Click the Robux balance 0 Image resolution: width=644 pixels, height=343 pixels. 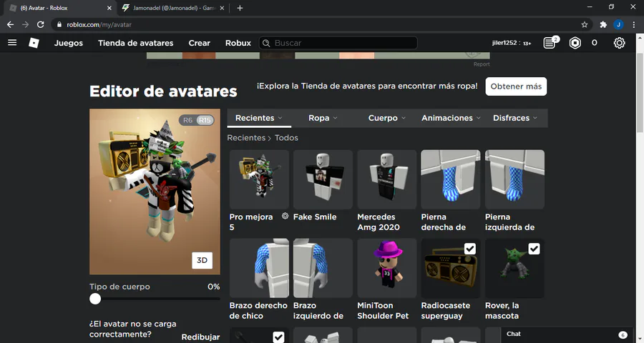595,43
